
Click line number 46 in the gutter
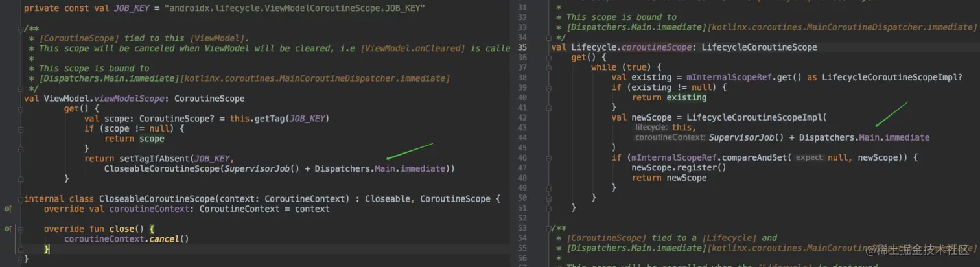coord(522,157)
